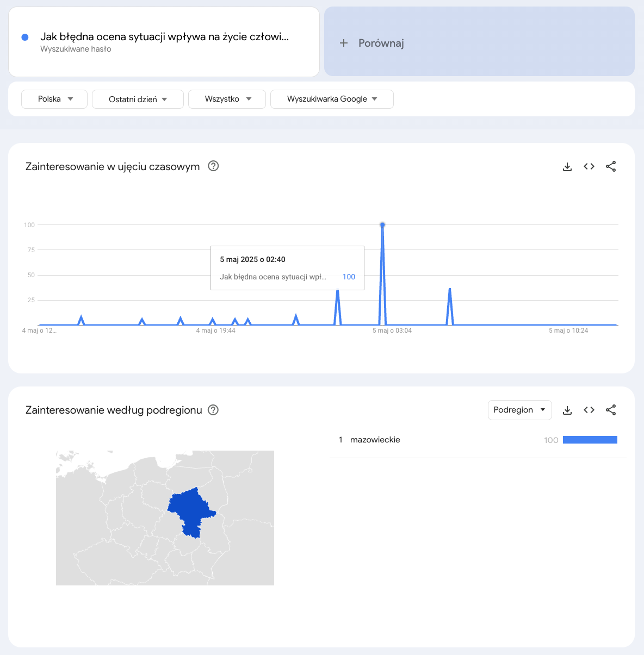Image resolution: width=644 pixels, height=655 pixels.
Task: Share the subregion interest section
Action: pyautogui.click(x=611, y=410)
